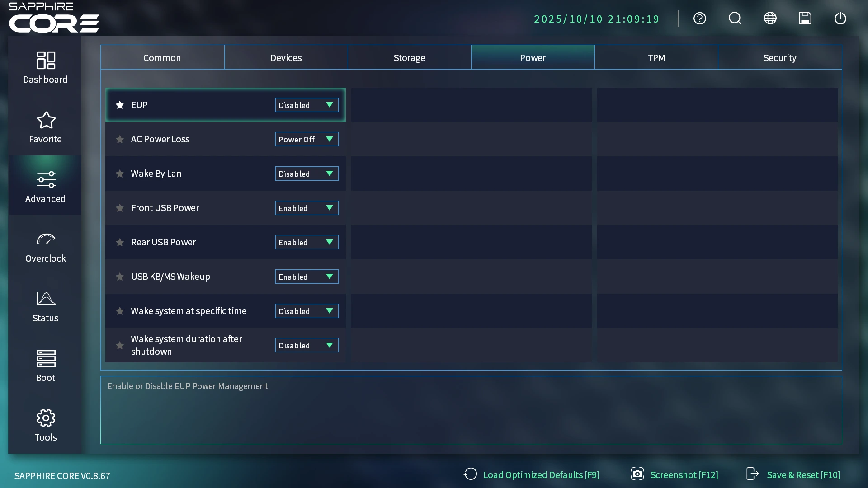Open the Status graph section

coord(45,306)
